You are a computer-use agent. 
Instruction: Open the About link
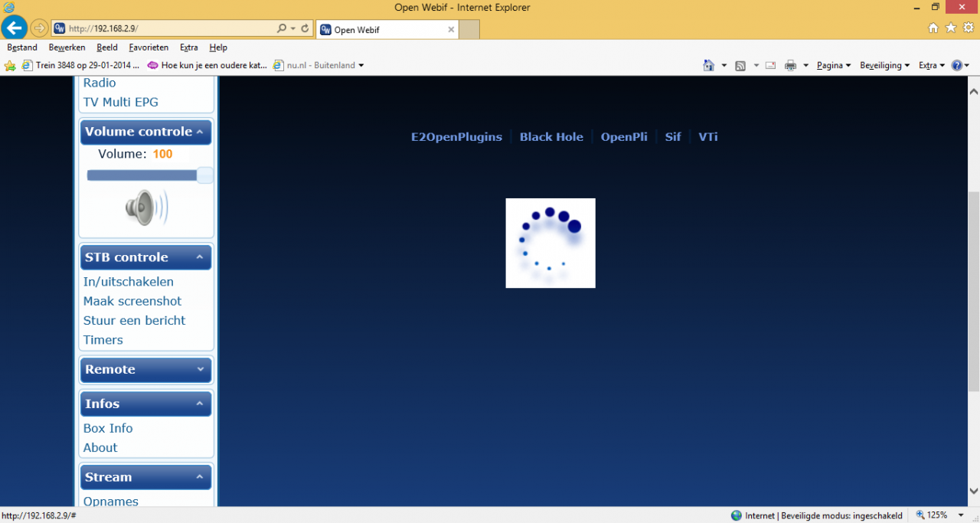(x=100, y=448)
